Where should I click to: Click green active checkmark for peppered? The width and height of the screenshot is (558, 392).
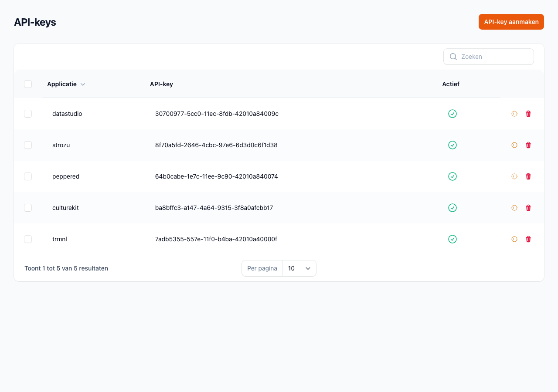click(x=453, y=176)
